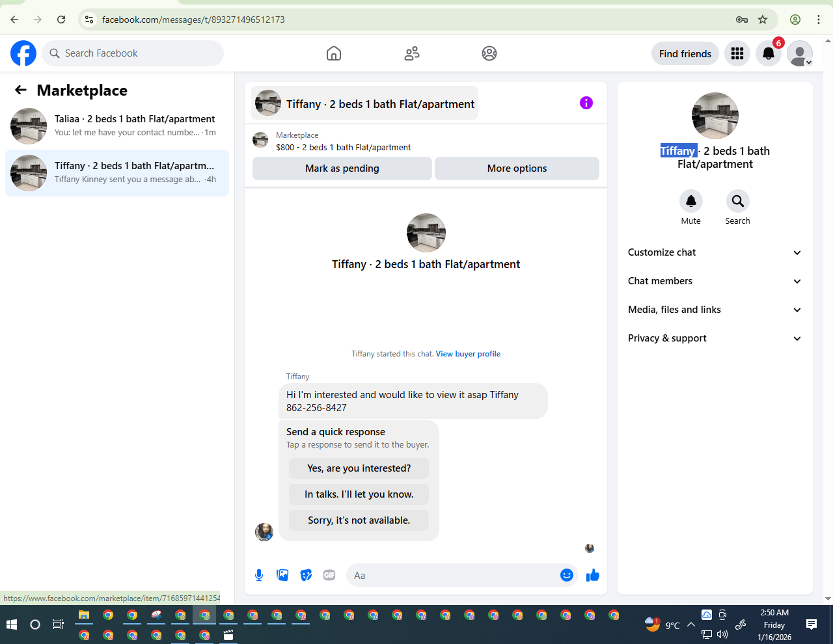Click Search Facebook input field
This screenshot has height=644, width=833.
(x=133, y=53)
